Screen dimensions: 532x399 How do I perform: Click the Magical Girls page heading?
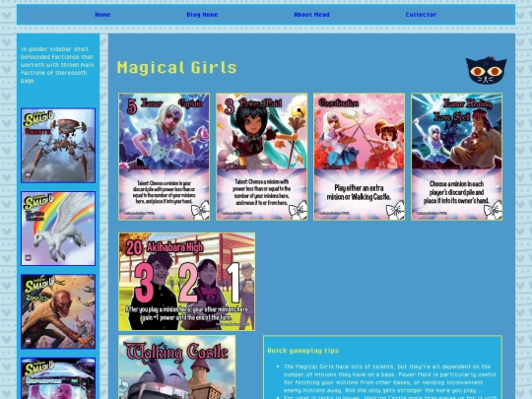tap(176, 68)
